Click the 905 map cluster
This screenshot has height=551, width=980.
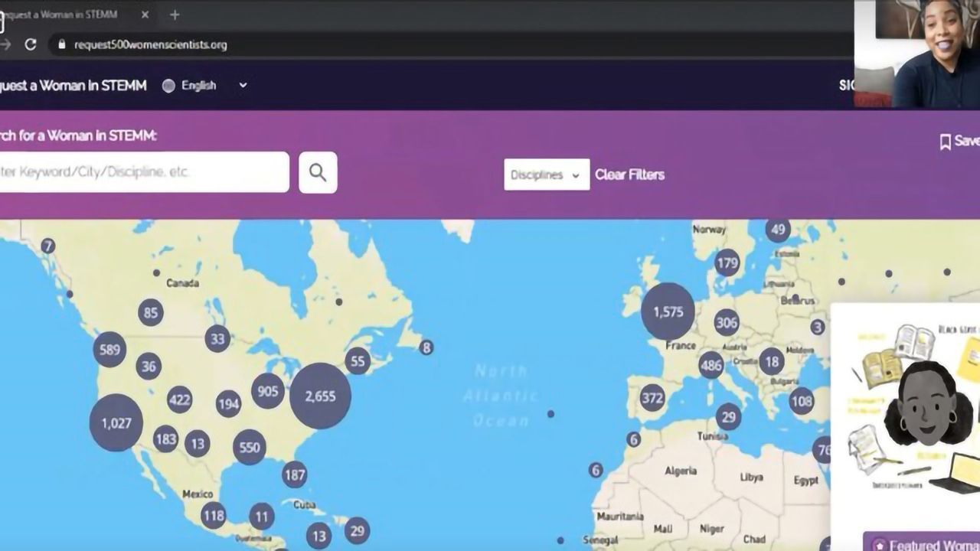click(268, 392)
